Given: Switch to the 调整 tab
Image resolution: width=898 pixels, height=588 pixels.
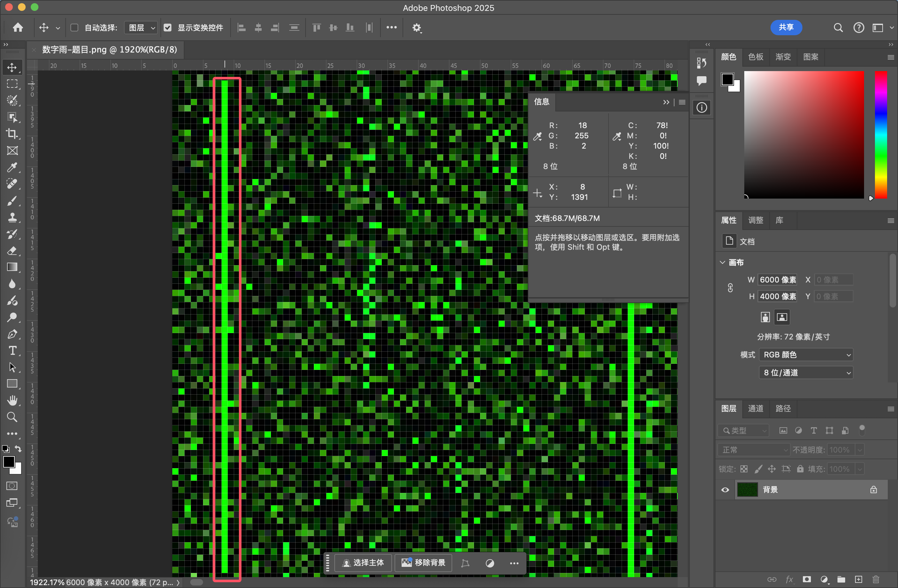Looking at the screenshot, I should (x=755, y=220).
